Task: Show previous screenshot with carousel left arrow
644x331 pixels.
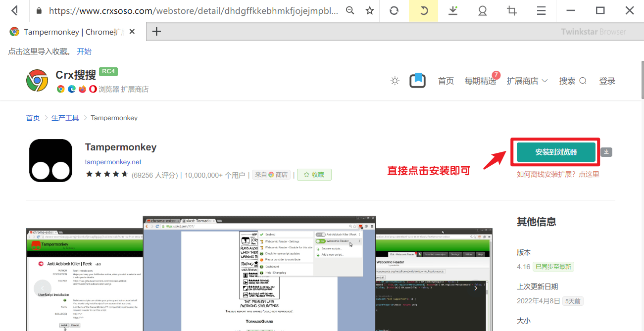Action: (43, 288)
